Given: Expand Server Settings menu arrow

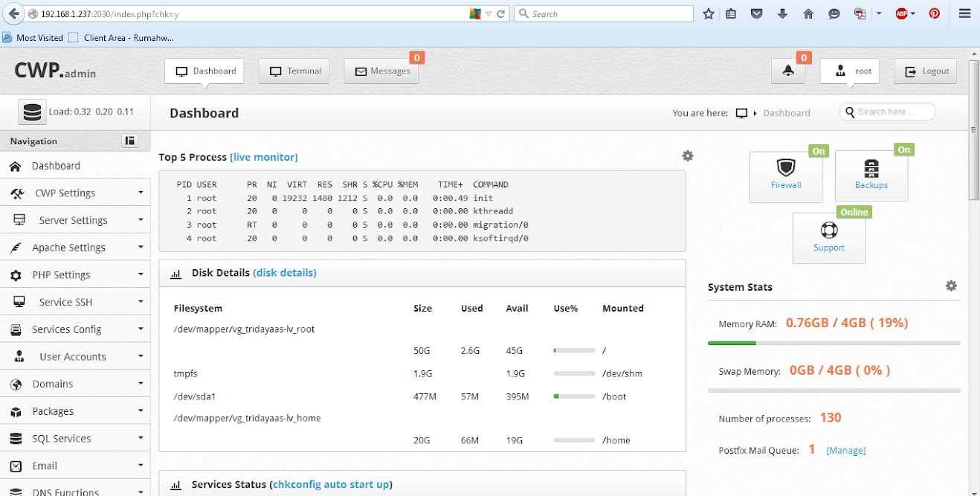Looking at the screenshot, I should coord(141,220).
